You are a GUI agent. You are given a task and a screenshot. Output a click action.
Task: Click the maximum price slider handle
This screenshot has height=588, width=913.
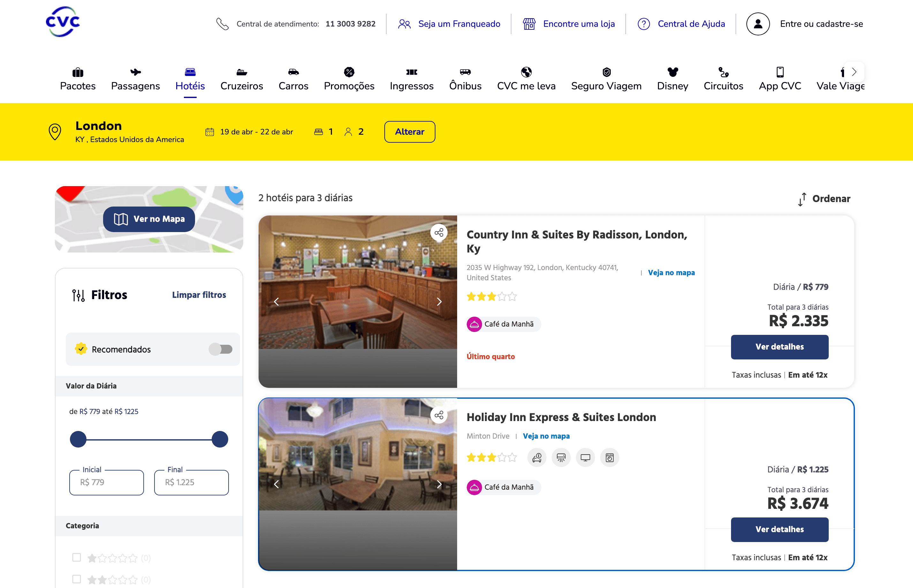point(220,439)
